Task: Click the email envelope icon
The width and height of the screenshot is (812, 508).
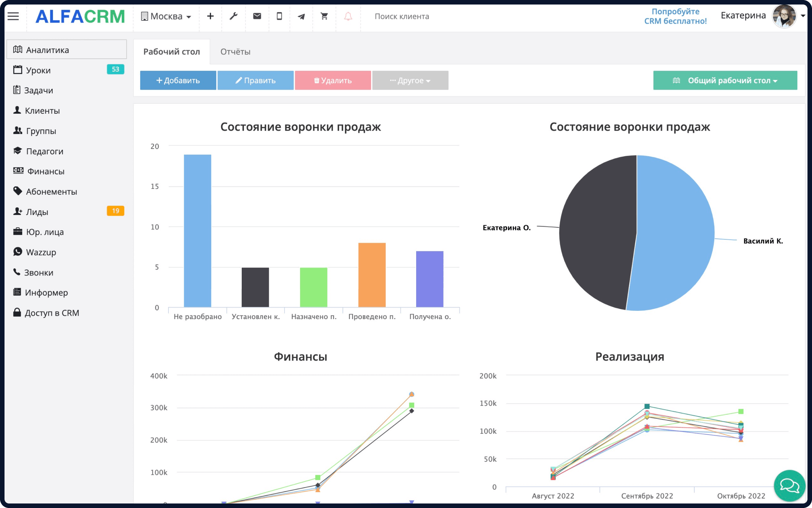Action: (257, 16)
